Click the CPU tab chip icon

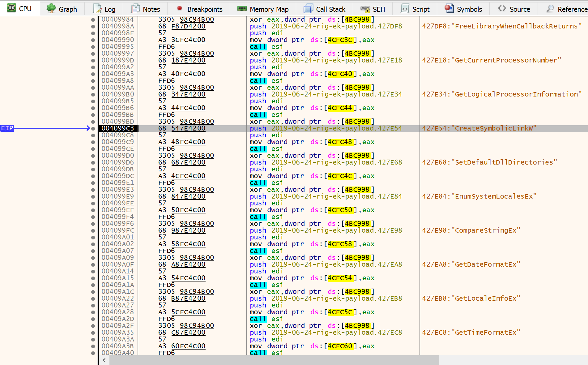coord(11,8)
